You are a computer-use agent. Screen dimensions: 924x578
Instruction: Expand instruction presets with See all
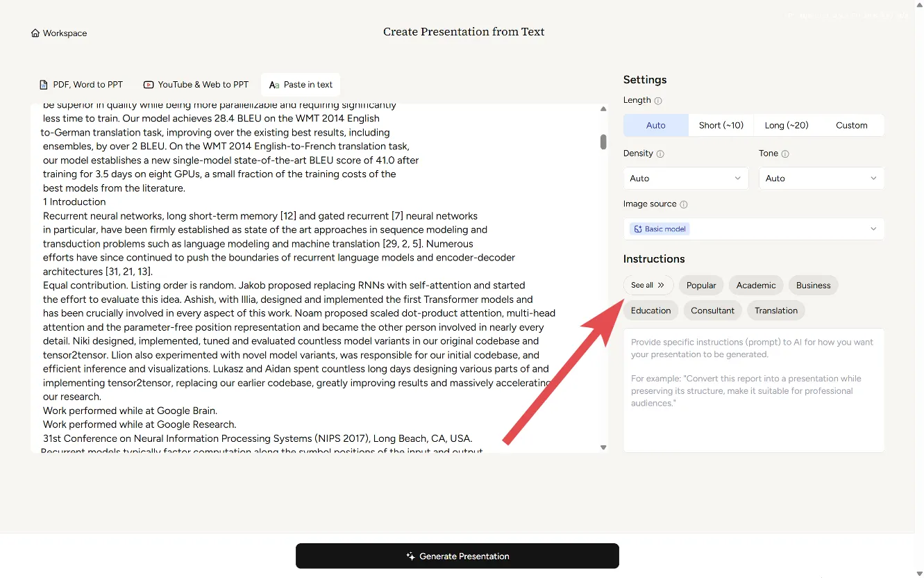pos(648,286)
